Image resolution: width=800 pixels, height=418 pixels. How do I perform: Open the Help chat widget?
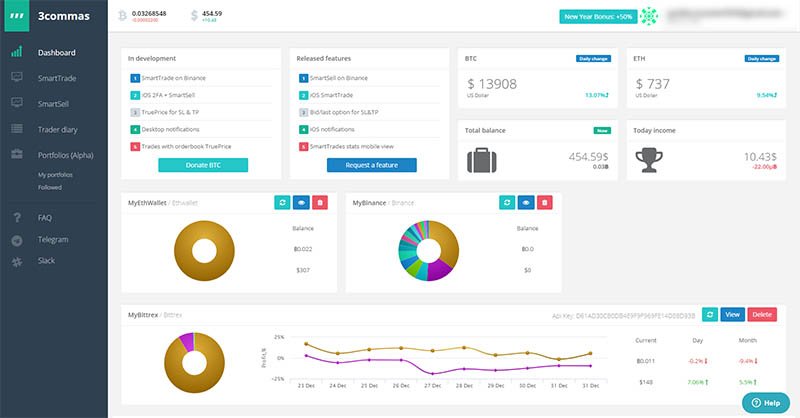(766, 403)
